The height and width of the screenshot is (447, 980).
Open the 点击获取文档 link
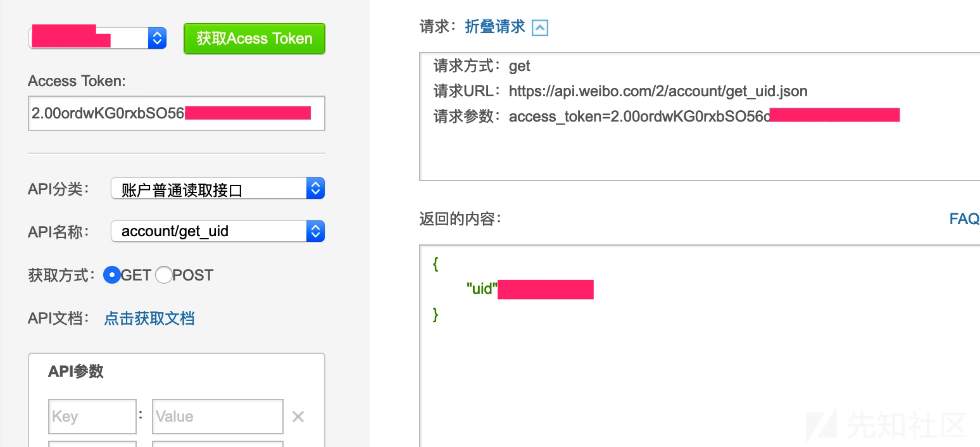(x=149, y=318)
